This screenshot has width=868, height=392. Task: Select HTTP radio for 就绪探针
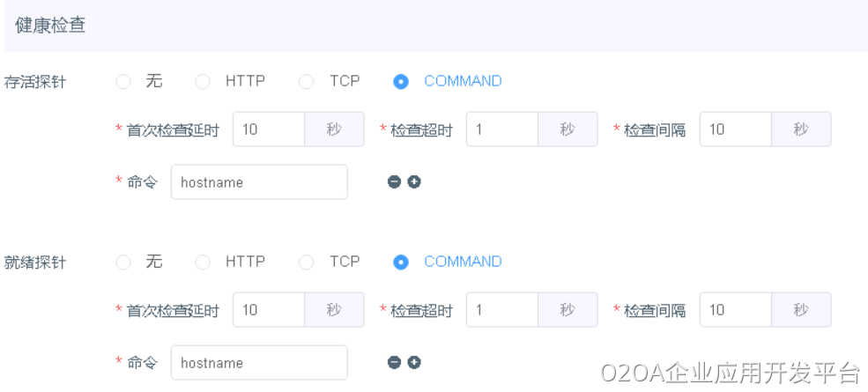(x=203, y=263)
